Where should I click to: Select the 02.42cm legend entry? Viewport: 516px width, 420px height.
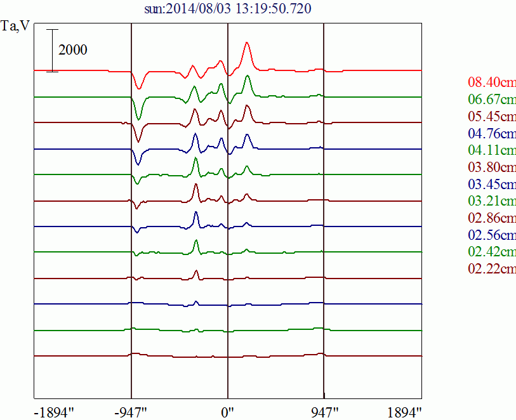(492, 252)
